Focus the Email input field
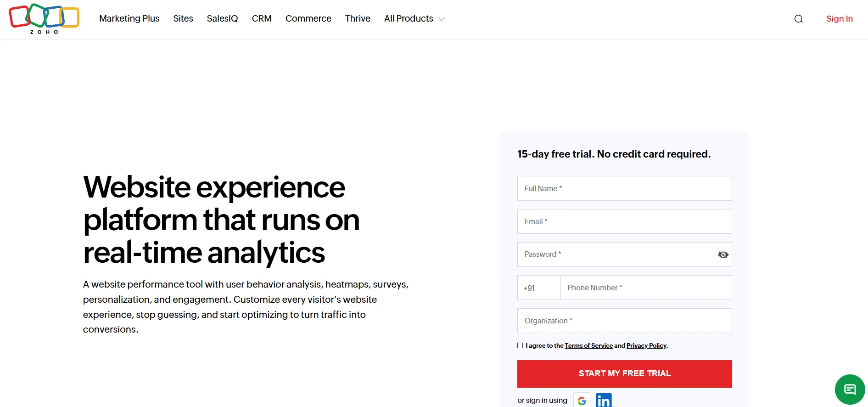 tap(624, 221)
